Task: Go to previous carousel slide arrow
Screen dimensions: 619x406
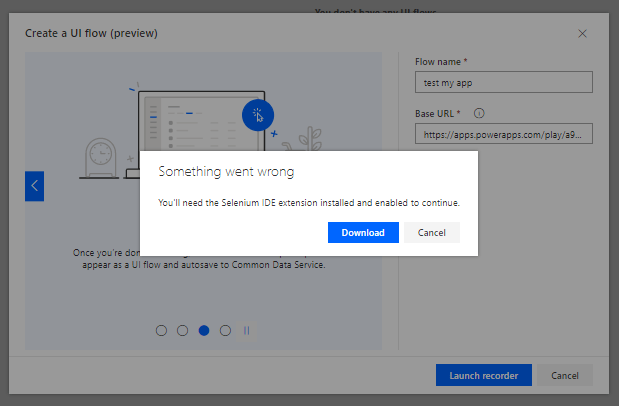Action: pyautogui.click(x=34, y=186)
